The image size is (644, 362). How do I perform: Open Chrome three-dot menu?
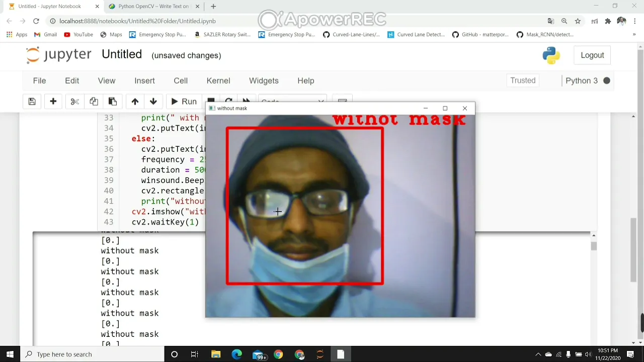[635, 21]
